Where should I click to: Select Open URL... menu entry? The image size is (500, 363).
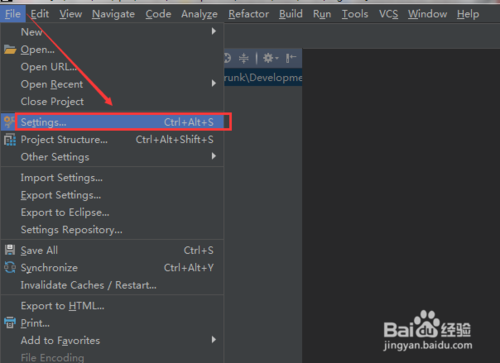(x=112, y=67)
